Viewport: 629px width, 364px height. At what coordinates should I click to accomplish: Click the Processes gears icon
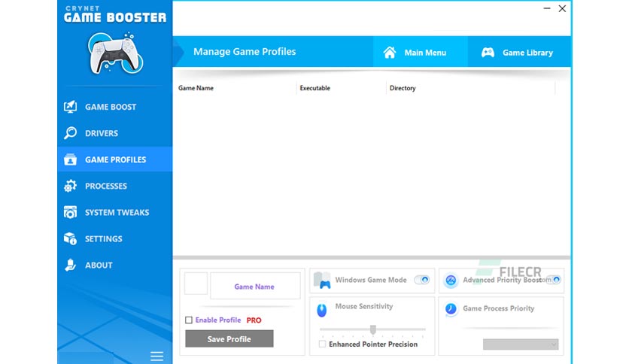[x=70, y=186]
